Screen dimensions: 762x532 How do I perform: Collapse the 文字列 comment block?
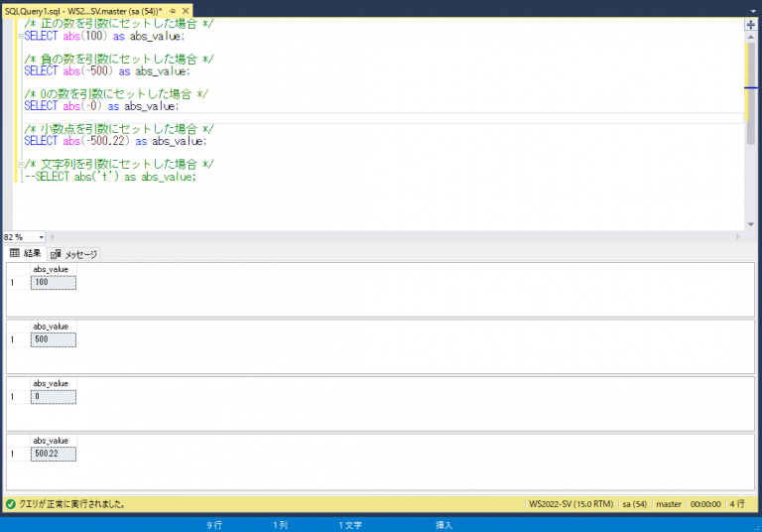coord(21,165)
